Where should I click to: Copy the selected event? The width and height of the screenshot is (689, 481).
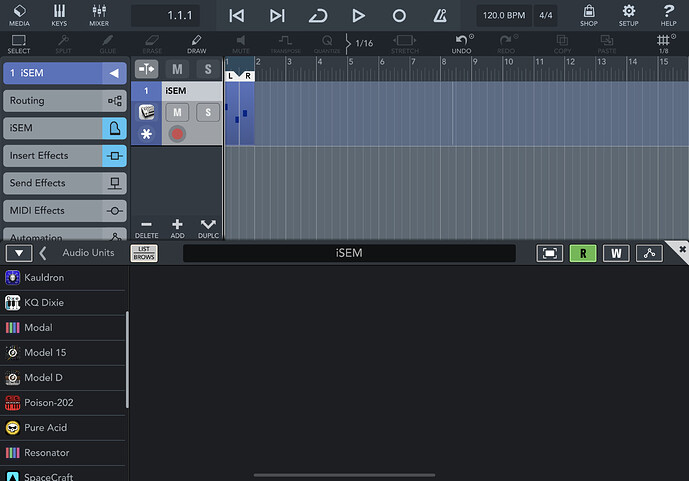coord(562,44)
